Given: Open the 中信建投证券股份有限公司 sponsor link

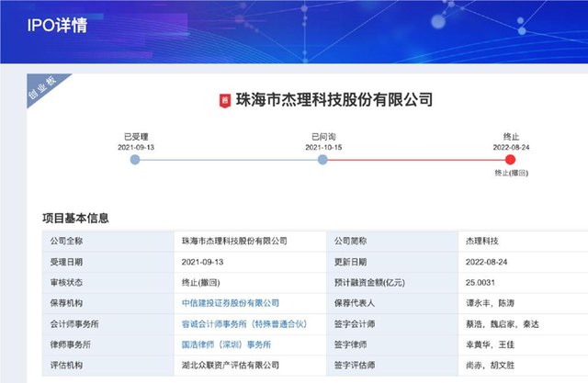Looking at the screenshot, I should 231,303.
